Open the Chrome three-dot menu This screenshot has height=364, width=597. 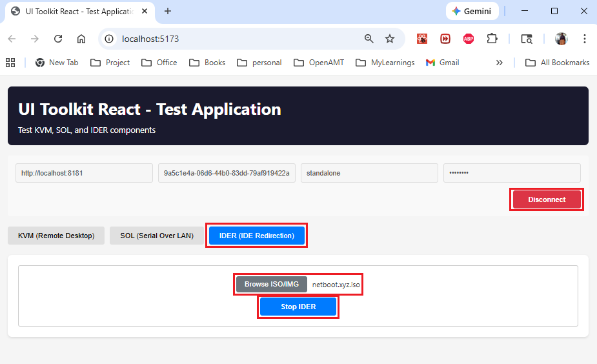pos(585,39)
